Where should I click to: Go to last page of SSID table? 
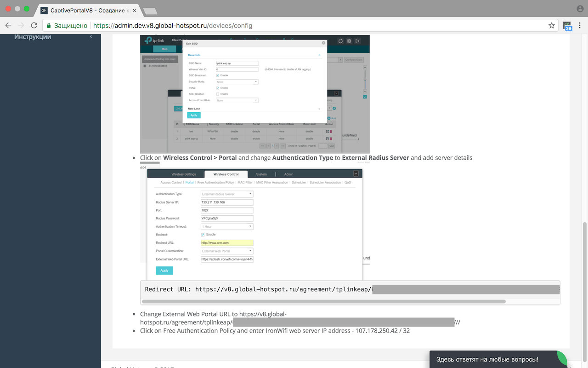[283, 146]
